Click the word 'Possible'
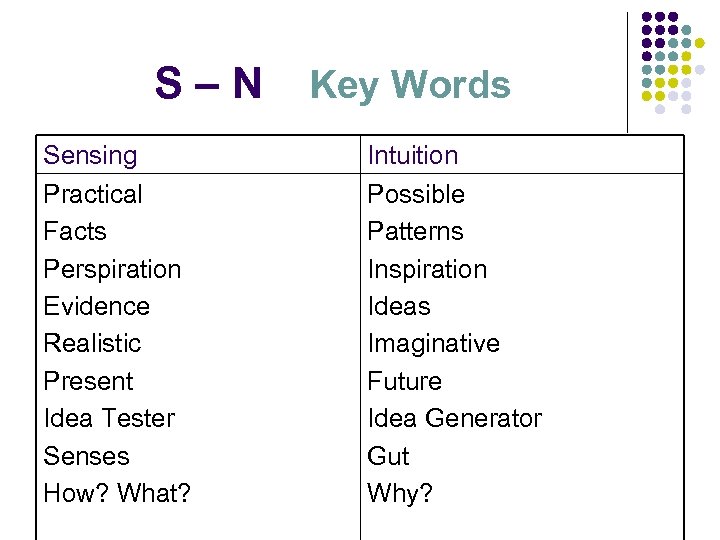The height and width of the screenshot is (540, 720). 416,194
